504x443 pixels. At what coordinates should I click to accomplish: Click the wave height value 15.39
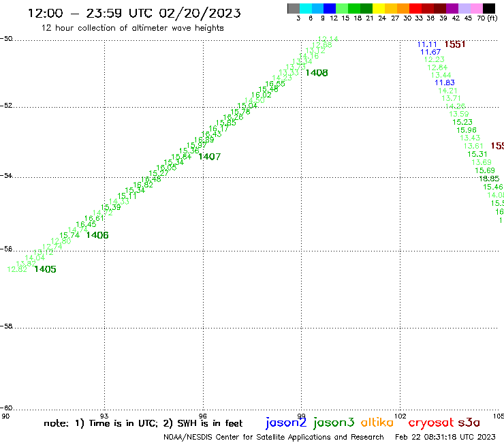[x=111, y=207]
